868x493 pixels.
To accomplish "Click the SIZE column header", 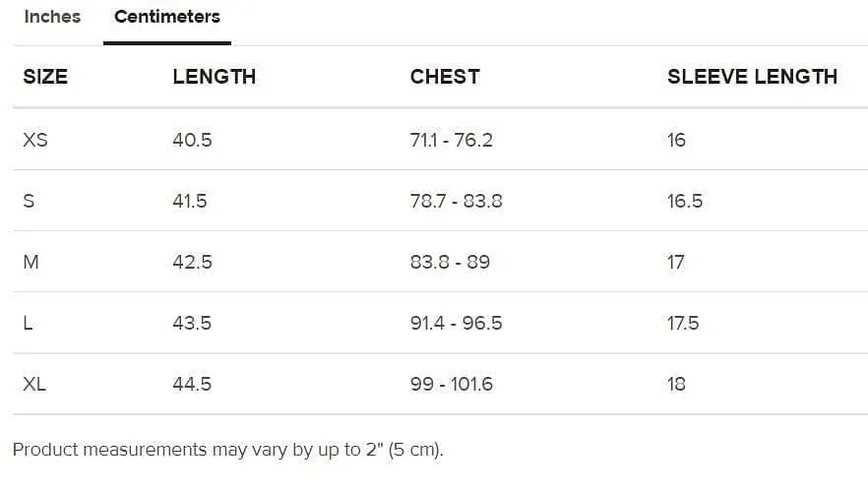I will 45,77.
